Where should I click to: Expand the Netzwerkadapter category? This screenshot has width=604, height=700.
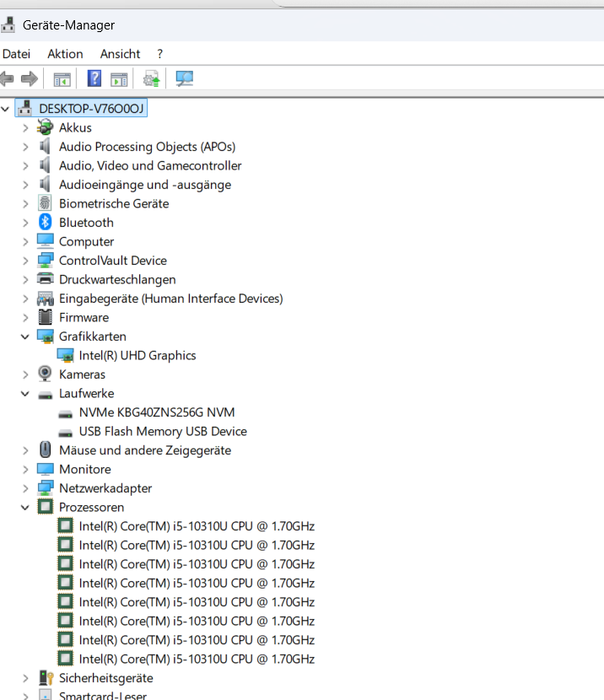click(x=25, y=488)
